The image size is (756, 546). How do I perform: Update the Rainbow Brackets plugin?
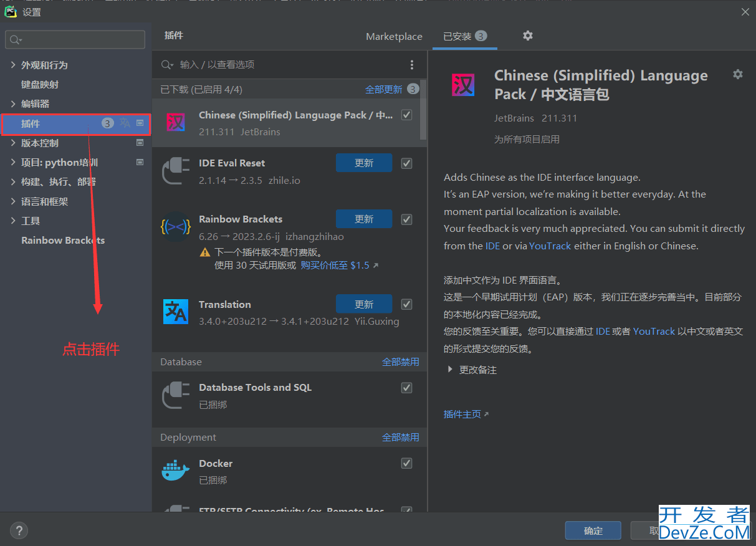[x=364, y=219]
